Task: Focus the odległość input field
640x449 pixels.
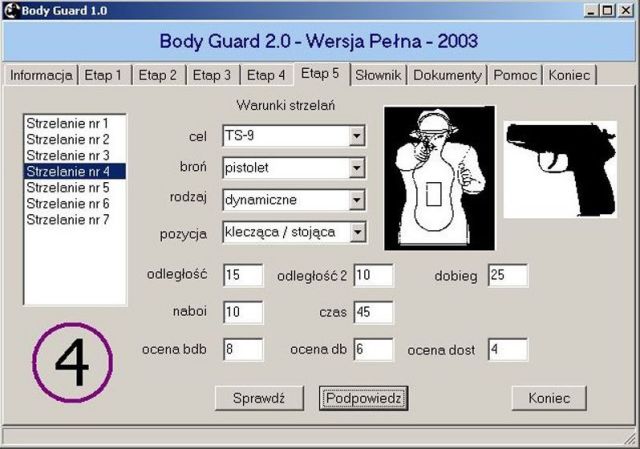Action: pos(243,275)
